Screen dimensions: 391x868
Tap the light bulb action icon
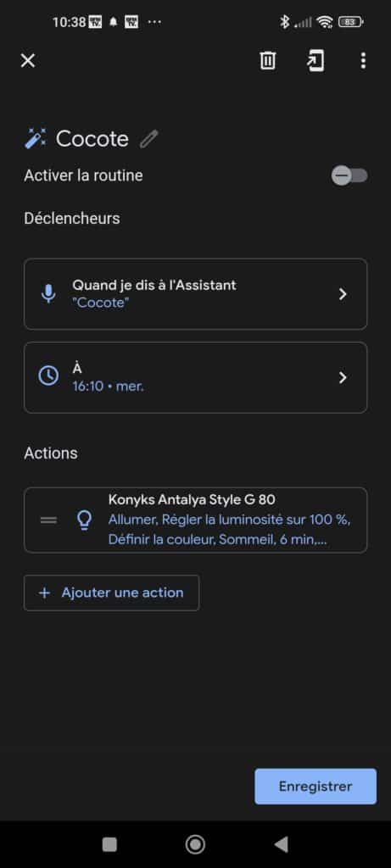(x=84, y=520)
